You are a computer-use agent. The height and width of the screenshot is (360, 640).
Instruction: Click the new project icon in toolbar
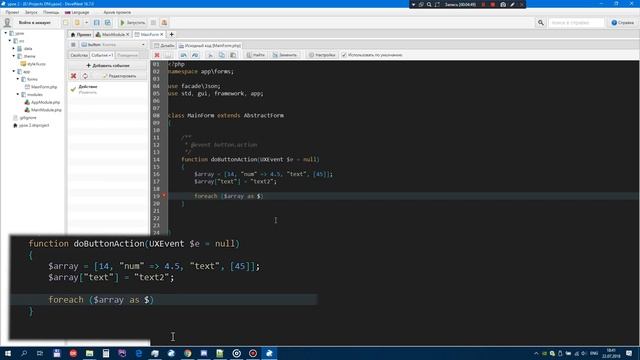[x=66, y=22]
